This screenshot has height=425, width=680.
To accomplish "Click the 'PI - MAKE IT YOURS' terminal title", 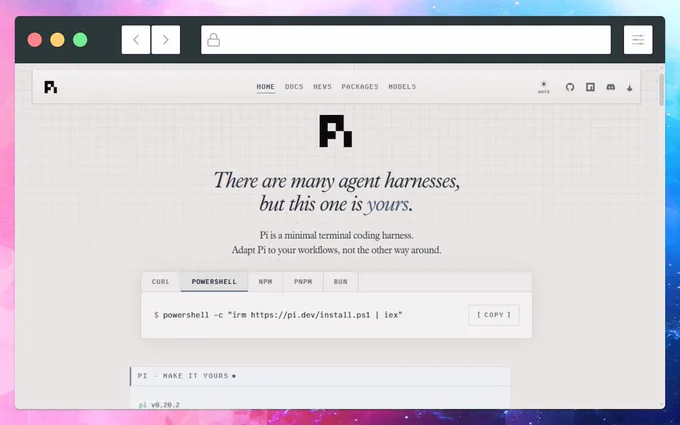I will coord(183,376).
